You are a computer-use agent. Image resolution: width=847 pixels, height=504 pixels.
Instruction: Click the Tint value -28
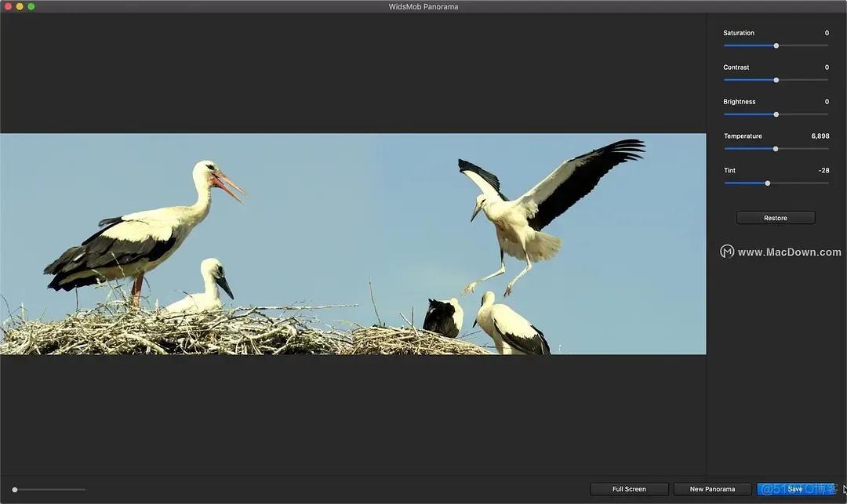pos(823,171)
